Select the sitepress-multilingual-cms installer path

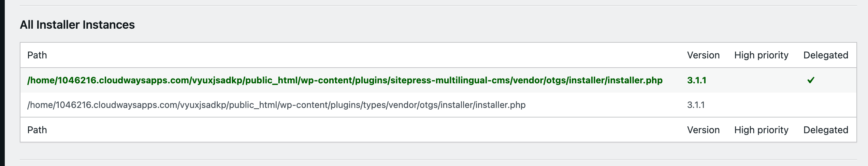click(345, 80)
